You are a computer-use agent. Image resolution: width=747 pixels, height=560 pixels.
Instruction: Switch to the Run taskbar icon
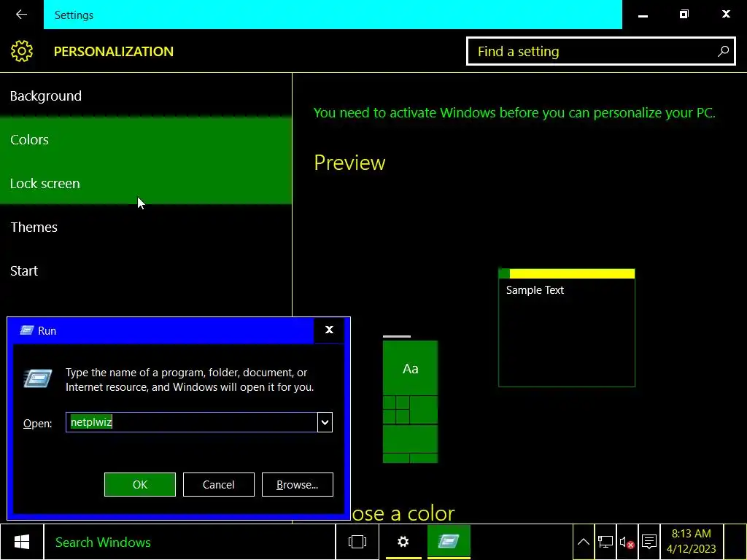449,542
